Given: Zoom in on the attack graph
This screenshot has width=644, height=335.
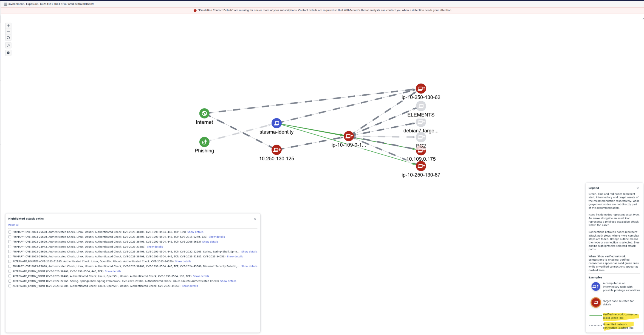Looking at the screenshot, I should [8, 26].
